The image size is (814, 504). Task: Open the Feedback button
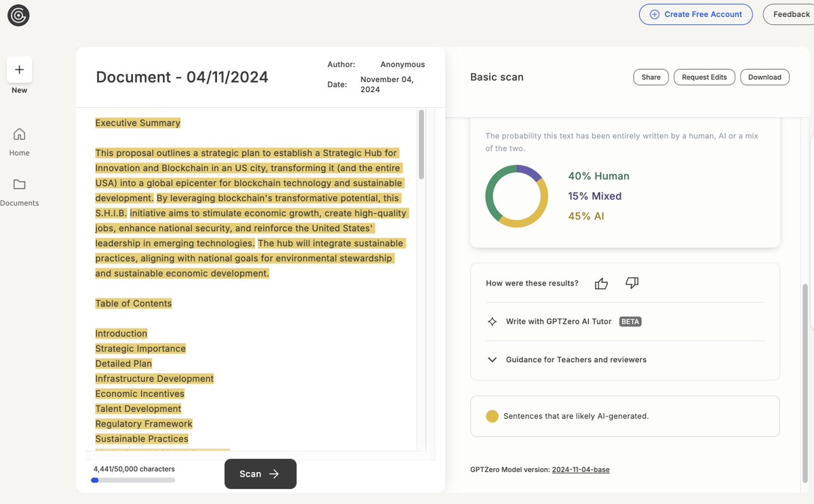click(x=790, y=14)
